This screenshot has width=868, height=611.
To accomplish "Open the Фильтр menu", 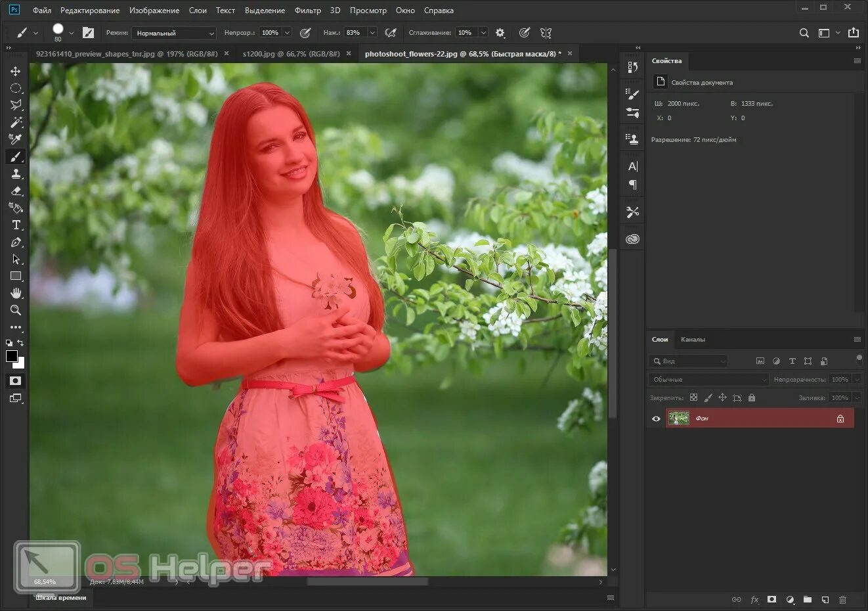I will click(308, 11).
